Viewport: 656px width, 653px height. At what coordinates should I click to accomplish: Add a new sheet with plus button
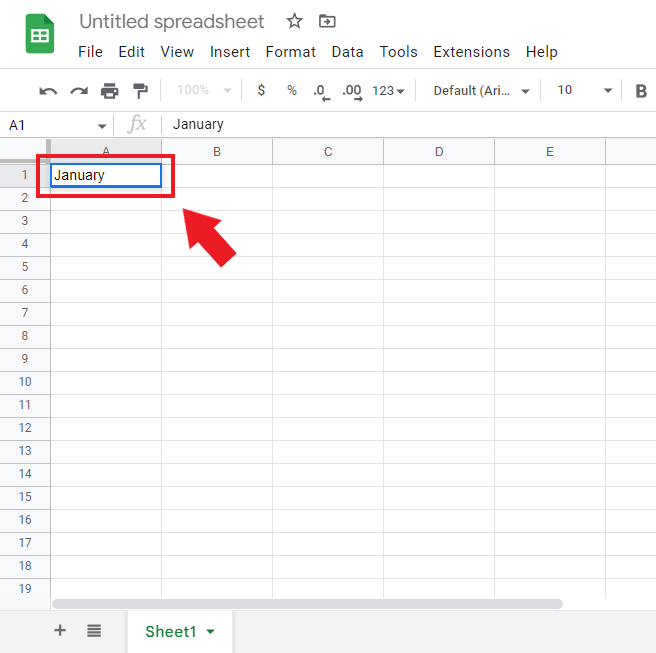pos(60,631)
